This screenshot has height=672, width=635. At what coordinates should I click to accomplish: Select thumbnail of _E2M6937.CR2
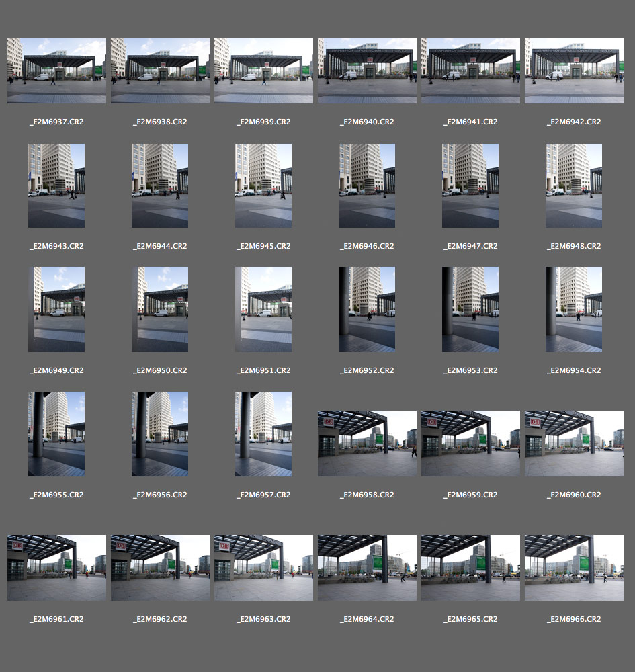point(56,70)
